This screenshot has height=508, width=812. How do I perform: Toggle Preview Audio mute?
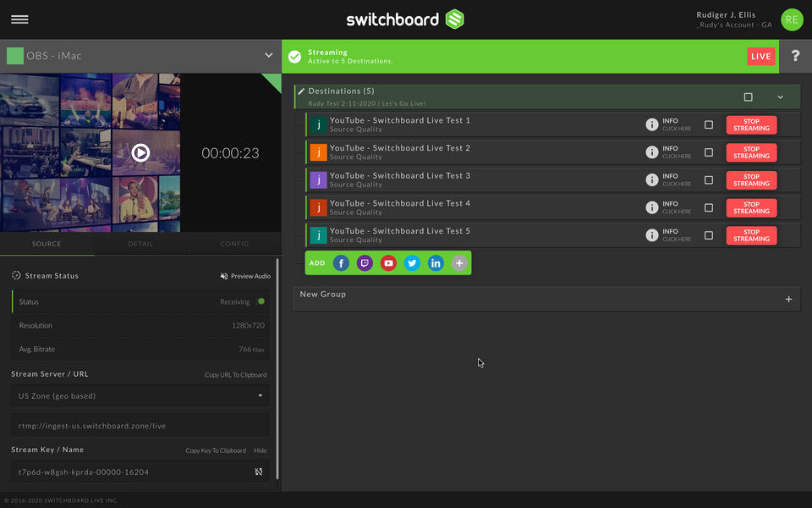245,276
